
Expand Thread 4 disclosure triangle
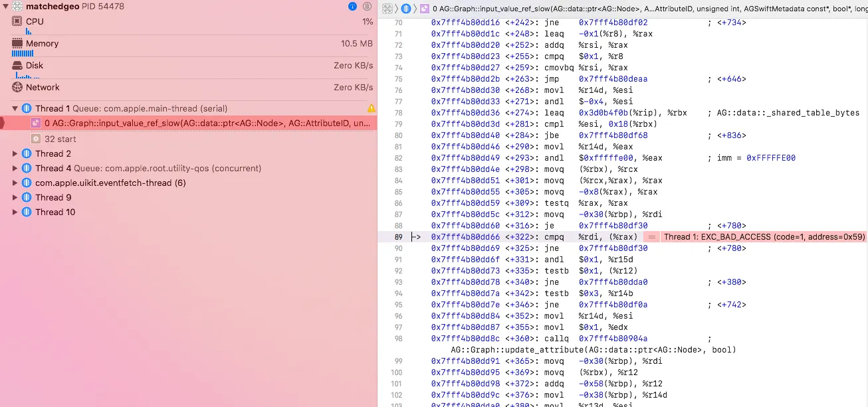[15, 168]
